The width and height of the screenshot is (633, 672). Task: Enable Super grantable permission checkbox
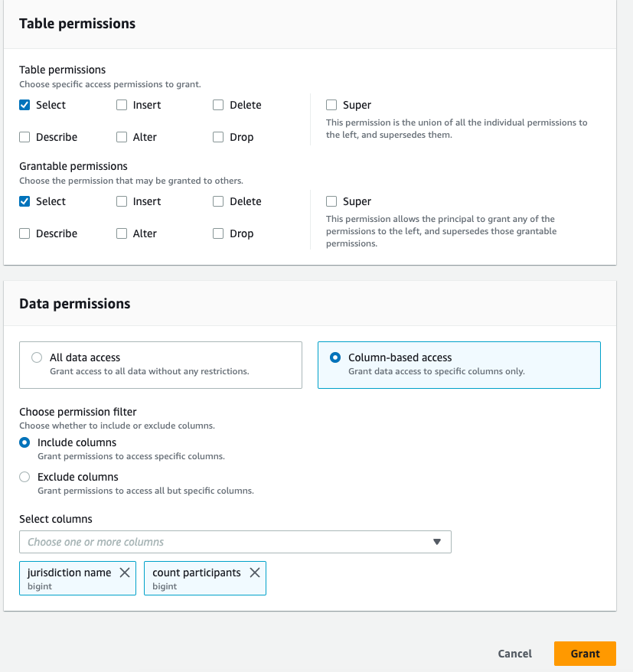point(331,201)
